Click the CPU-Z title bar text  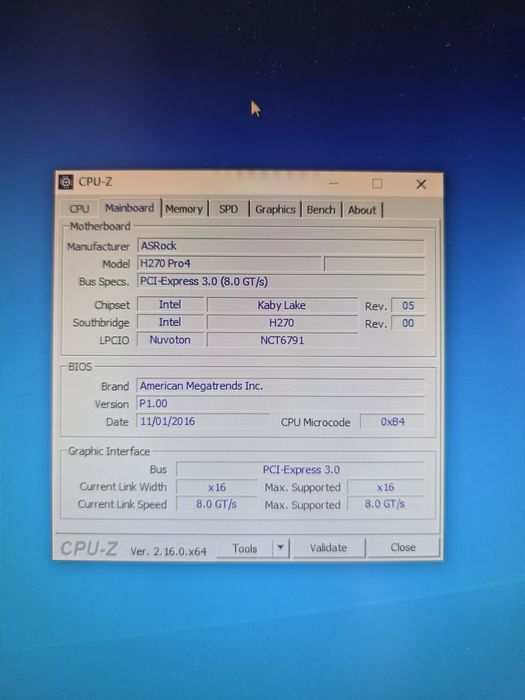(x=95, y=182)
